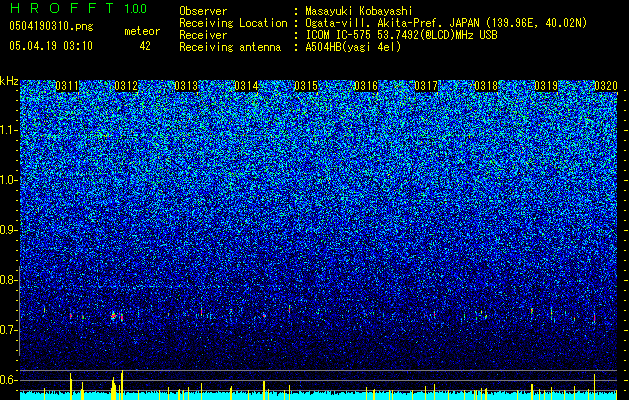Click the 0313 time marker
The height and width of the screenshot is (400, 629).
click(186, 86)
